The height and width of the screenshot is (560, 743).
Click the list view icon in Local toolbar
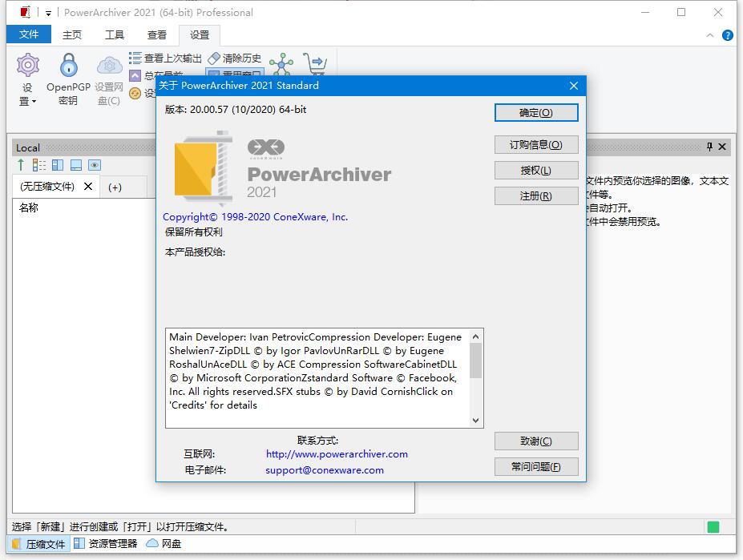point(39,165)
